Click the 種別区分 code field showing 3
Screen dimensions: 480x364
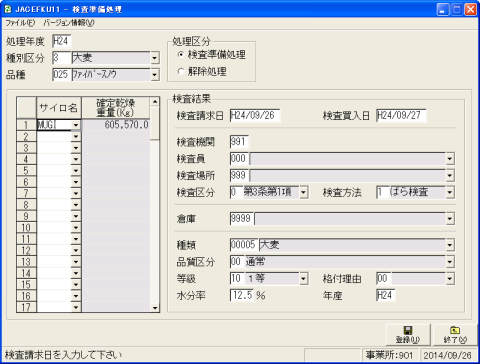[62, 58]
